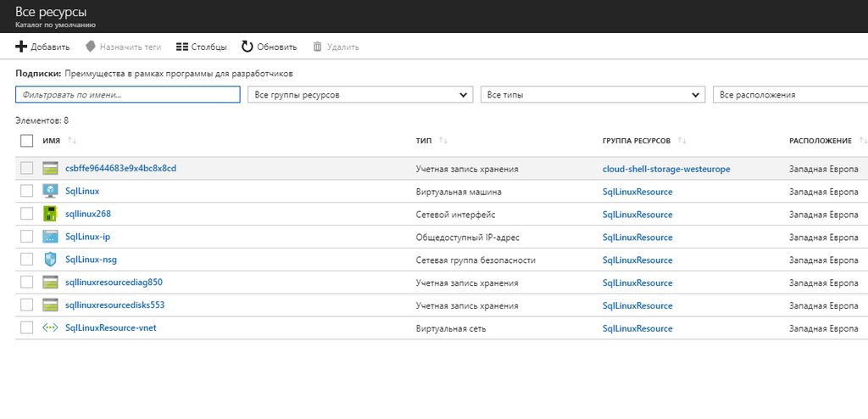Open the Все типы dropdown
This screenshot has height=419, width=868.
pyautogui.click(x=593, y=95)
